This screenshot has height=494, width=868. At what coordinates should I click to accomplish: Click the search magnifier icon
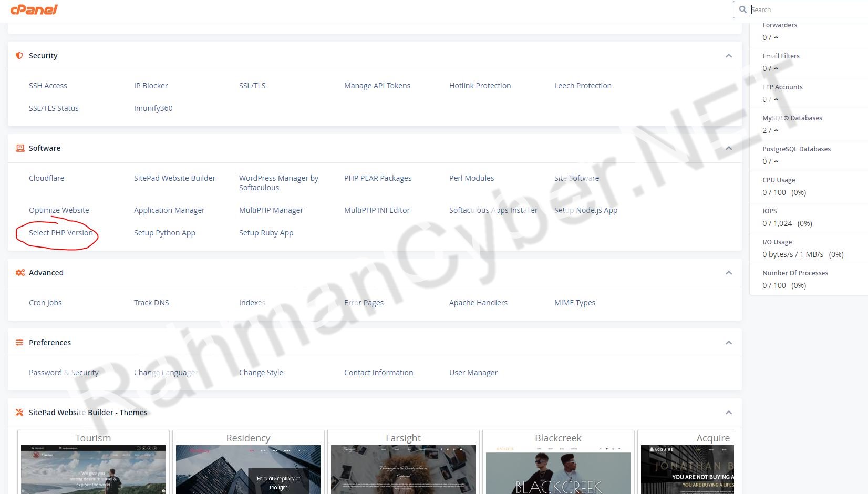point(742,9)
